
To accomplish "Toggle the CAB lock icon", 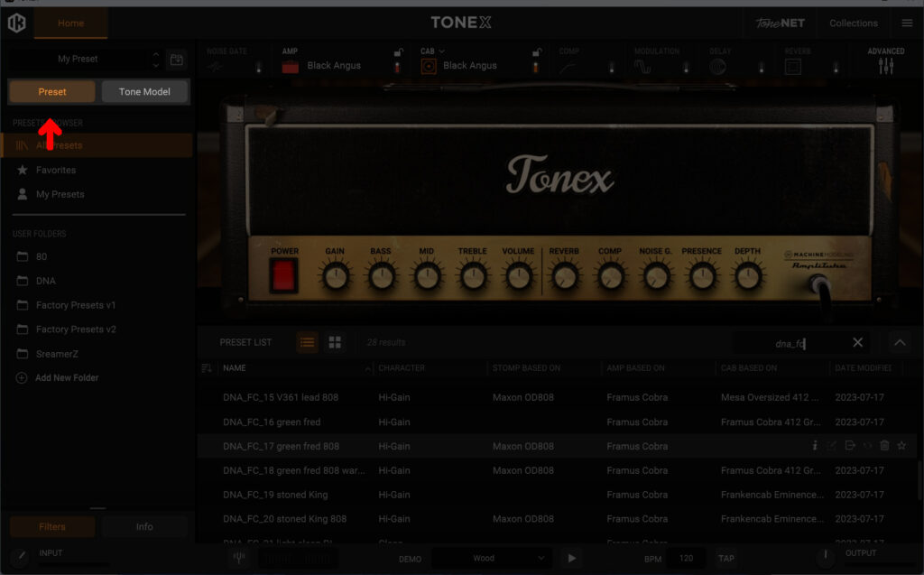I will (536, 52).
